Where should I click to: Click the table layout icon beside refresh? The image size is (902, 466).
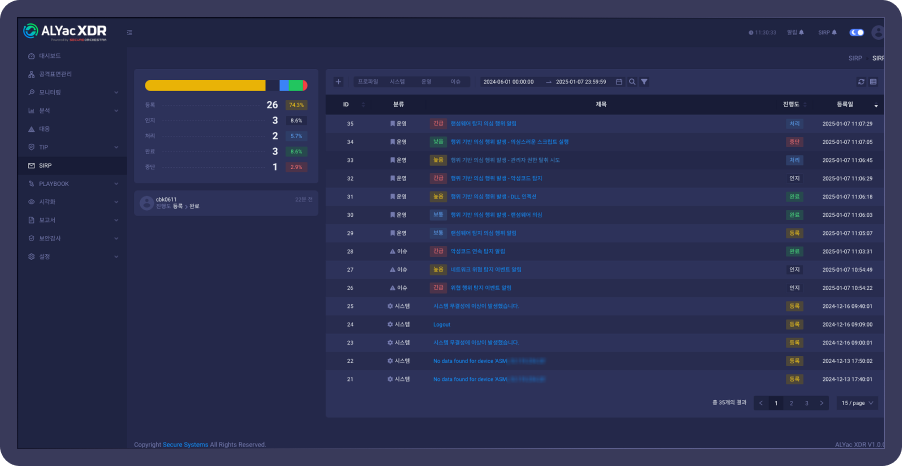click(x=874, y=81)
